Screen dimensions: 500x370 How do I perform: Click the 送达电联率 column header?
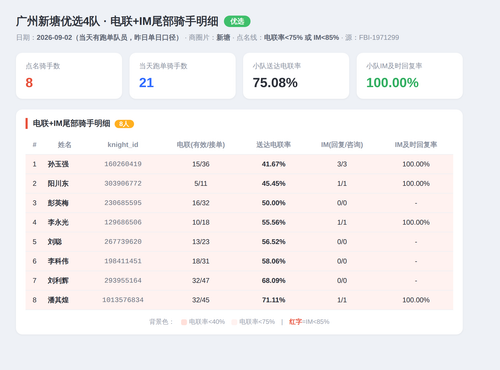click(273, 145)
